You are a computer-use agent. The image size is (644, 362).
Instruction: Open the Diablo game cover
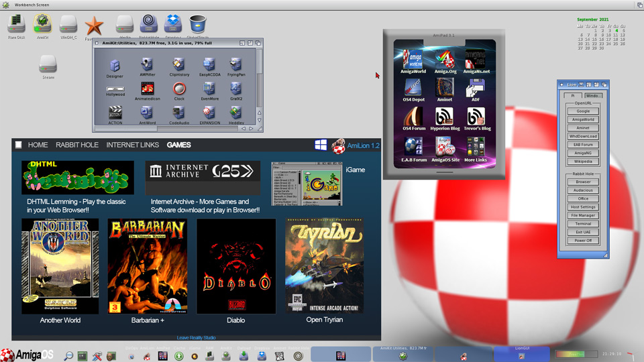[x=236, y=266]
